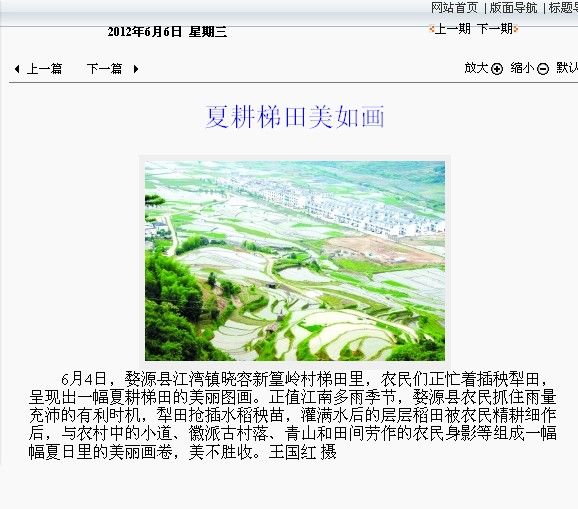Open the 标题导航 menu item at top right

pos(563,8)
